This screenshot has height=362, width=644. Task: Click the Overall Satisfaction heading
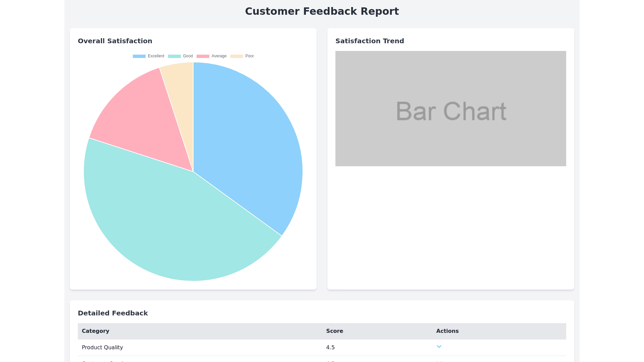115,41
